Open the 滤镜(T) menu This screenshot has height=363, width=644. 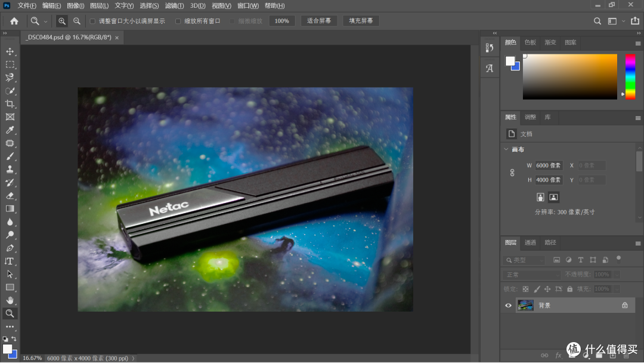click(x=174, y=6)
